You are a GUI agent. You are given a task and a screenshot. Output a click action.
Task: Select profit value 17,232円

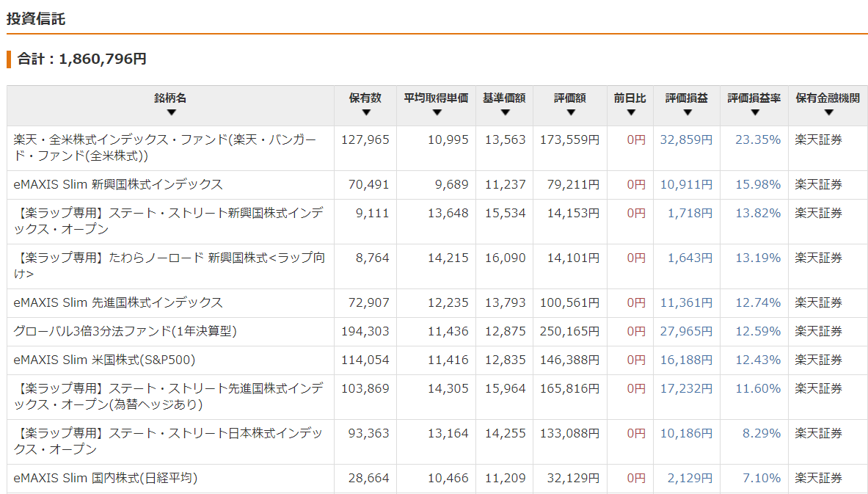tap(686, 389)
